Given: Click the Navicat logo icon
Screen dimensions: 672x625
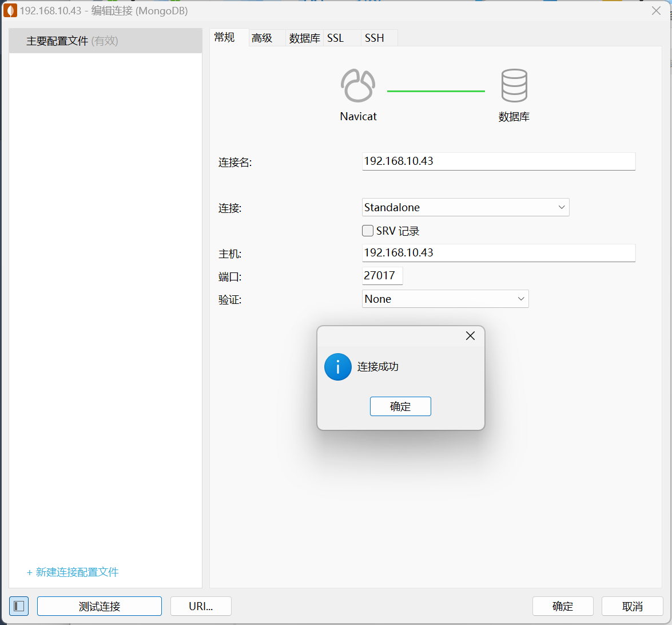Looking at the screenshot, I should (358, 86).
